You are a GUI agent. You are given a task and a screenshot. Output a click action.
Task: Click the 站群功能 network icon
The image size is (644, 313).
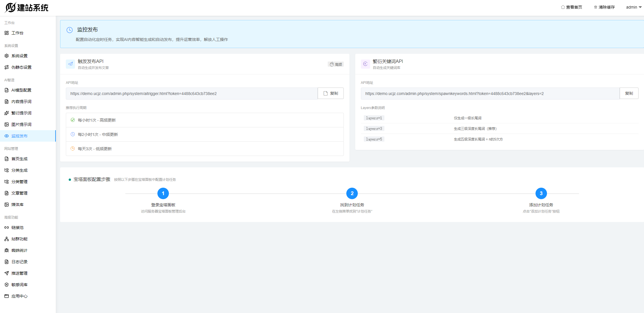[x=7, y=239]
